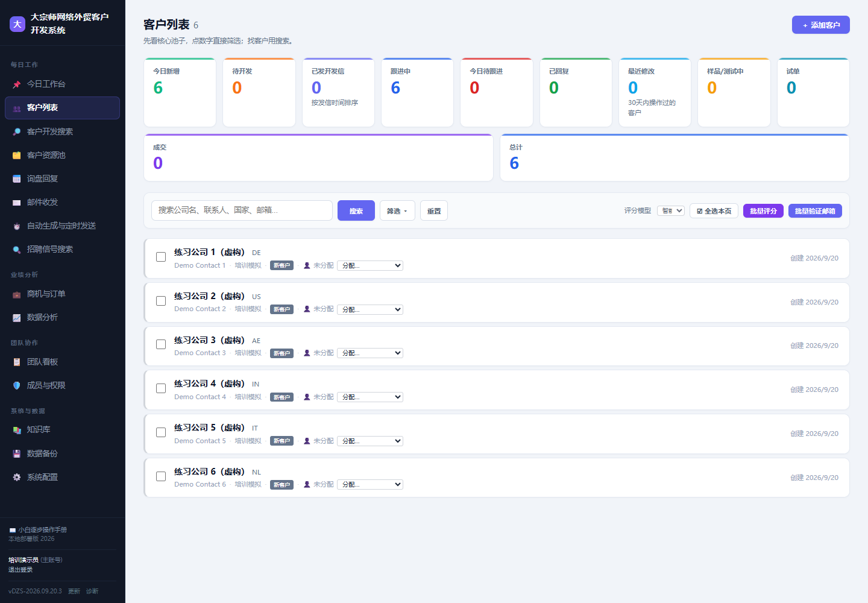
Task: Click the person icon for 练习公司 3
Action: pos(307,353)
